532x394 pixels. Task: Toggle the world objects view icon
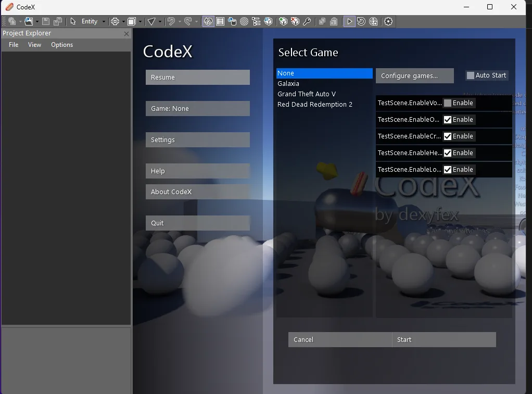(208, 21)
